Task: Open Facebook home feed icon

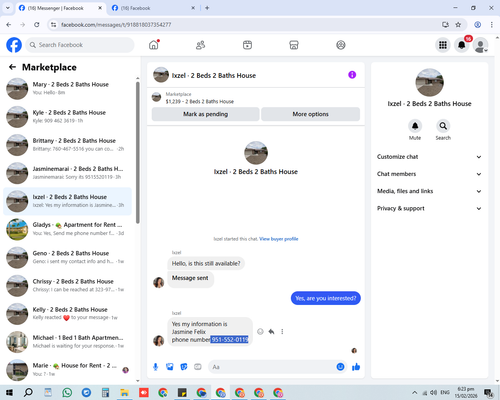Action: coord(154,45)
